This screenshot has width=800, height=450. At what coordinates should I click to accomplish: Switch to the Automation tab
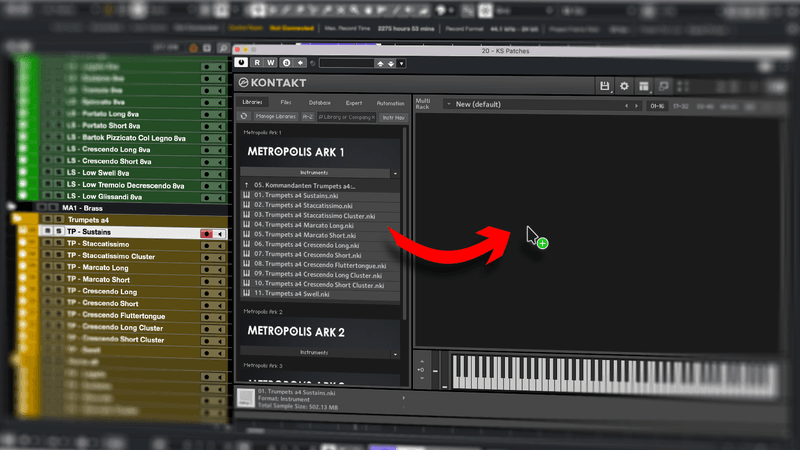pos(390,103)
